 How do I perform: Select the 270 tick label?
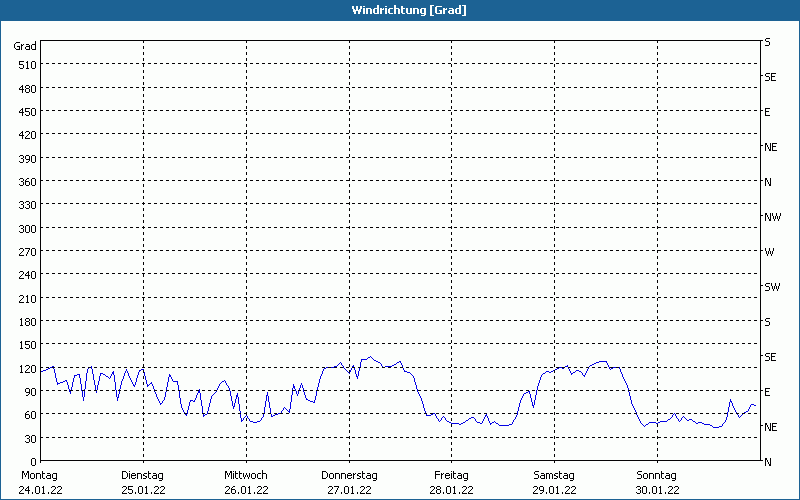coord(28,252)
